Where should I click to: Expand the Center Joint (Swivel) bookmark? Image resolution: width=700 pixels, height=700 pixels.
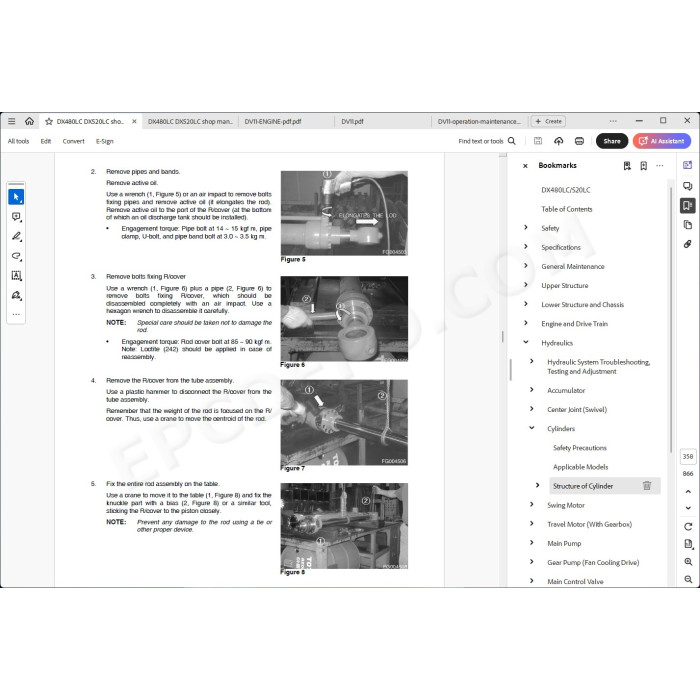coord(532,409)
